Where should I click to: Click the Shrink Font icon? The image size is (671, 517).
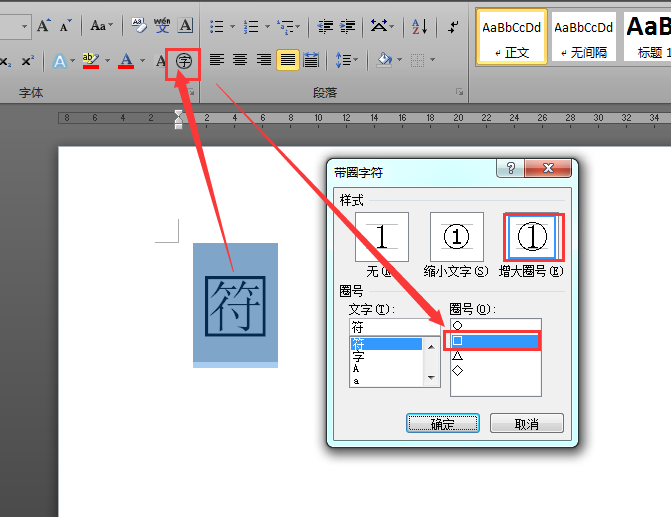(x=65, y=26)
